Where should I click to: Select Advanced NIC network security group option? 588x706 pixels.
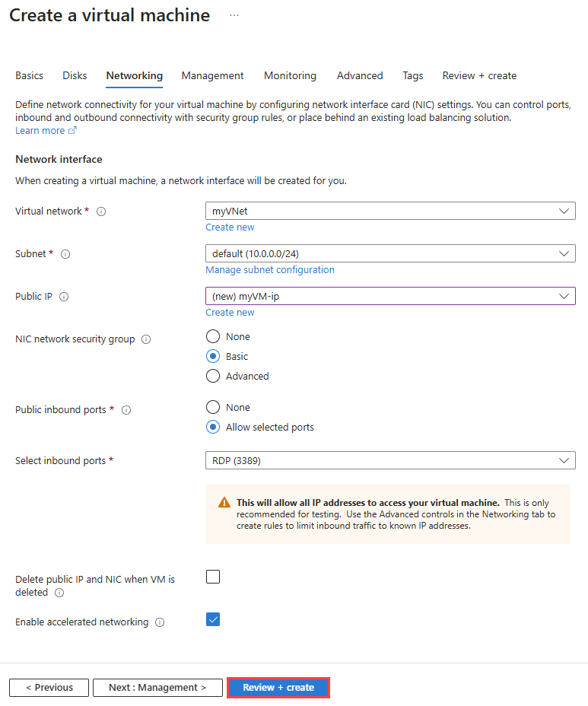coord(213,376)
